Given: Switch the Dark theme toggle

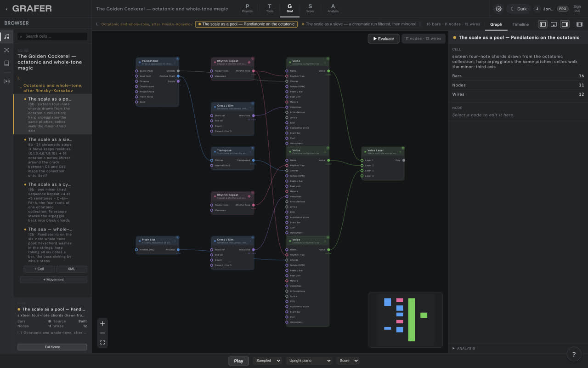Looking at the screenshot, I should click(519, 9).
